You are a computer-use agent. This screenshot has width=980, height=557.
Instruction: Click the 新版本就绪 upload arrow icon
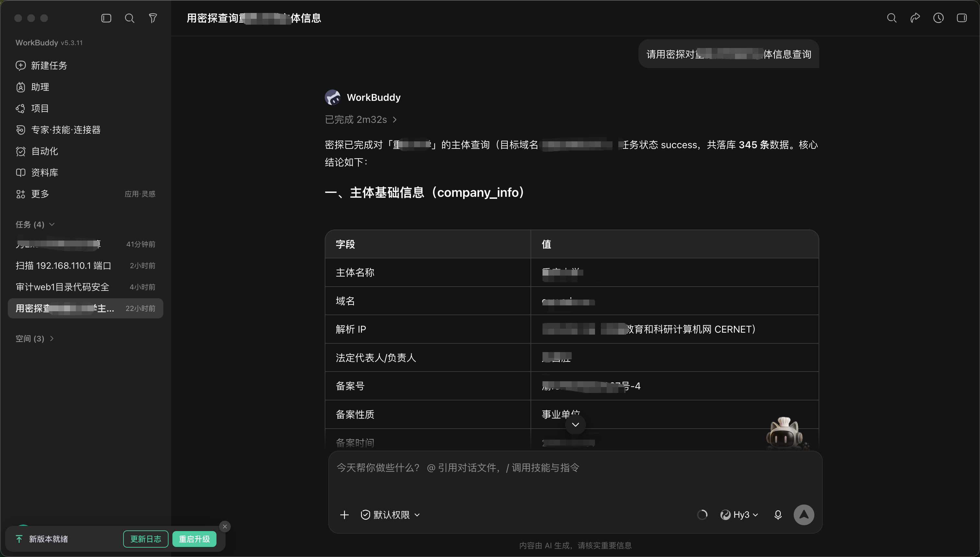point(19,539)
